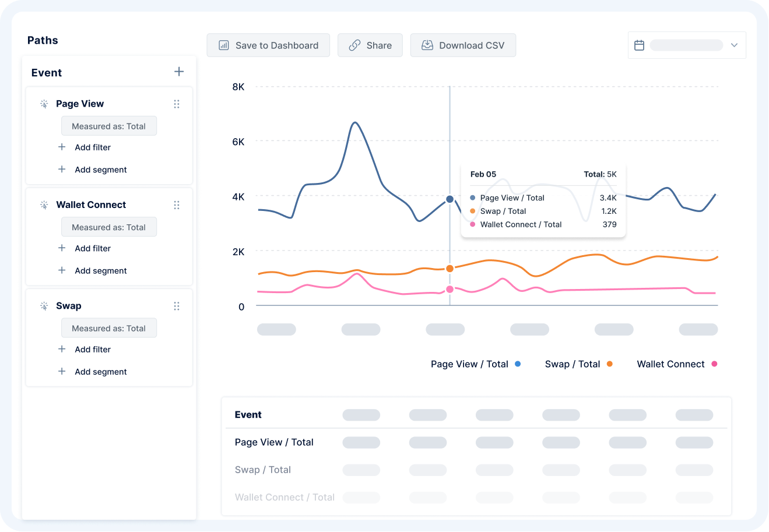The image size is (769, 532).
Task: Click the Page View event cursor icon
Action: coord(44,104)
